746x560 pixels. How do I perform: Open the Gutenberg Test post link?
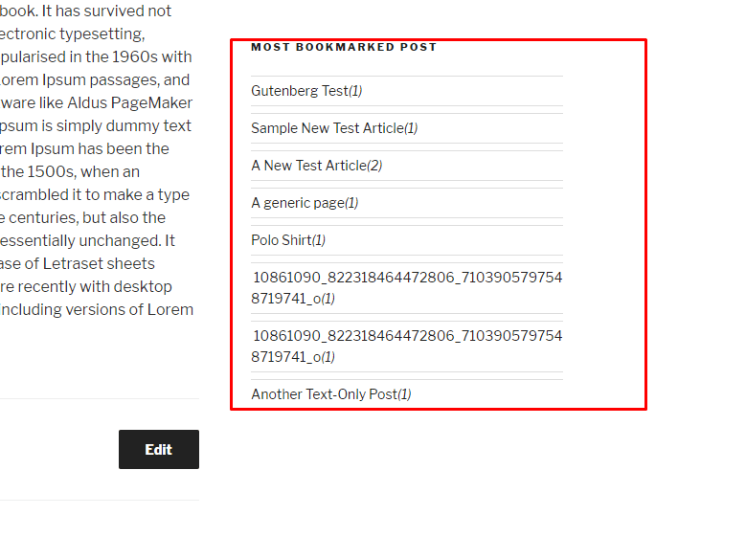299,91
